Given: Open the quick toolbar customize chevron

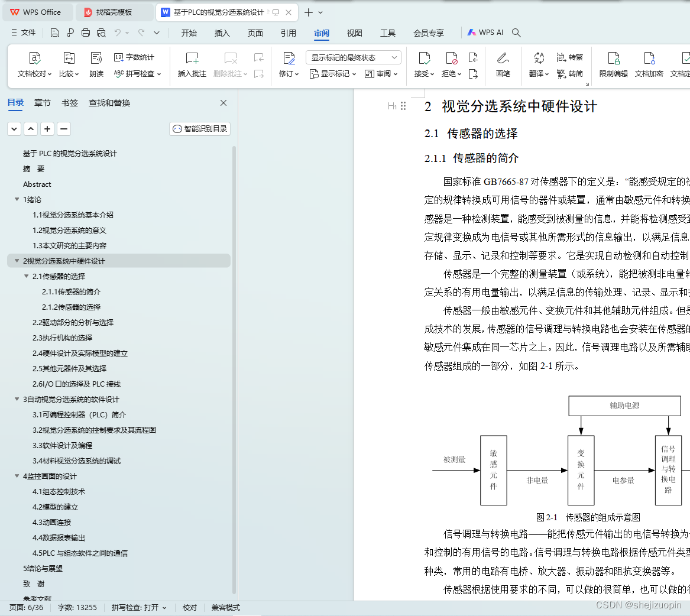Looking at the screenshot, I should point(157,33).
